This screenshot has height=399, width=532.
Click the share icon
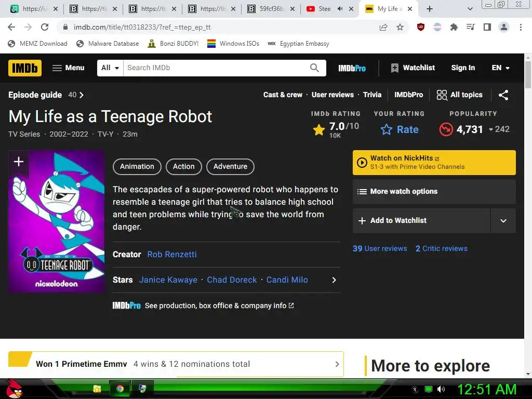point(503,95)
